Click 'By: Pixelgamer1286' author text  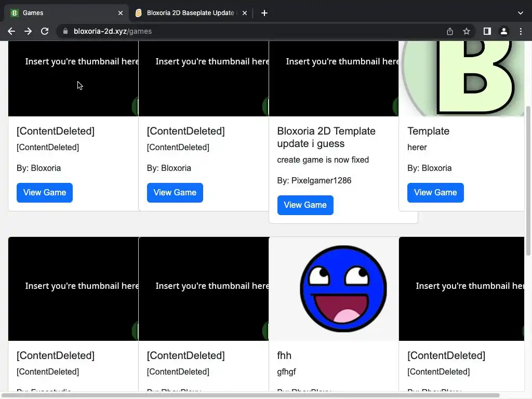click(x=314, y=180)
